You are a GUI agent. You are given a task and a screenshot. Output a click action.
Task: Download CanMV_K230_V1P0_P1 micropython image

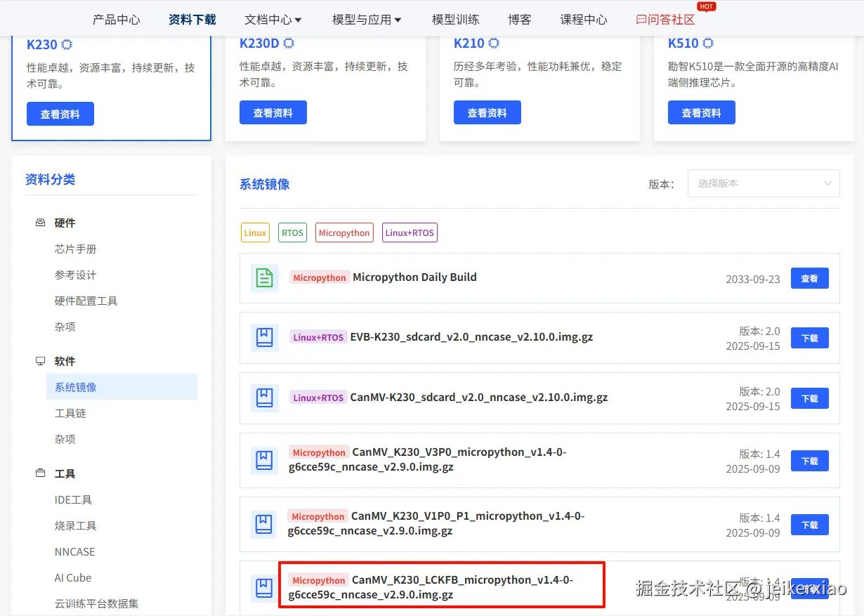click(810, 525)
